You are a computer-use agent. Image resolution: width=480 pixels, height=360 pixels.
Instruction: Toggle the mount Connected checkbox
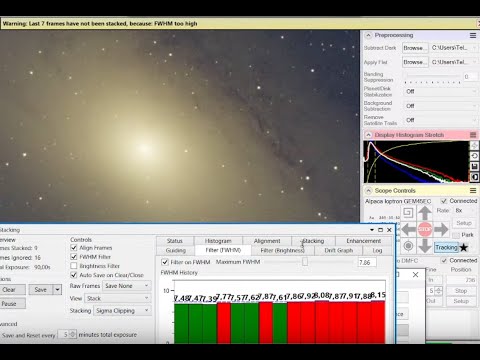444,201
